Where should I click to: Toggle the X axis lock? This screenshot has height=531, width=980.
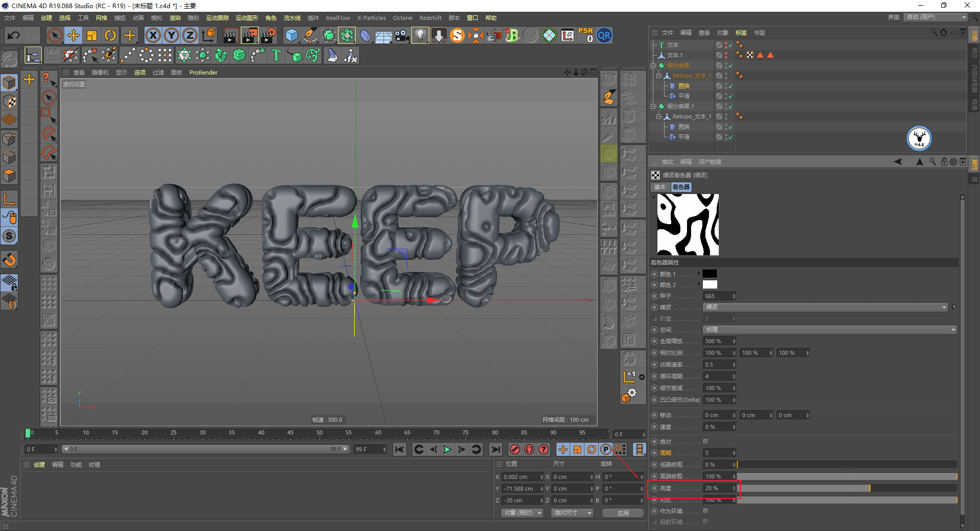pyautogui.click(x=153, y=36)
